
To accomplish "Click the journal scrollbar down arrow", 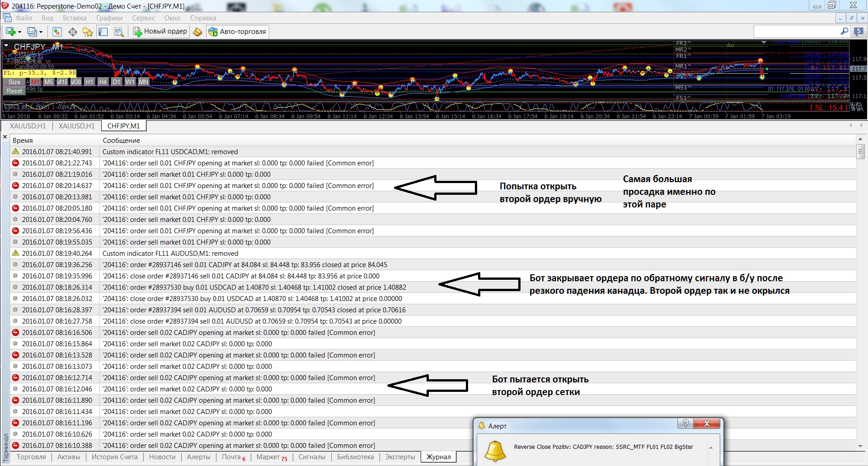I will pos(860,446).
